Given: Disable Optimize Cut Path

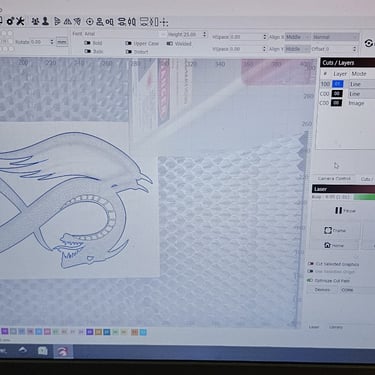Looking at the screenshot, I should coord(310,280).
